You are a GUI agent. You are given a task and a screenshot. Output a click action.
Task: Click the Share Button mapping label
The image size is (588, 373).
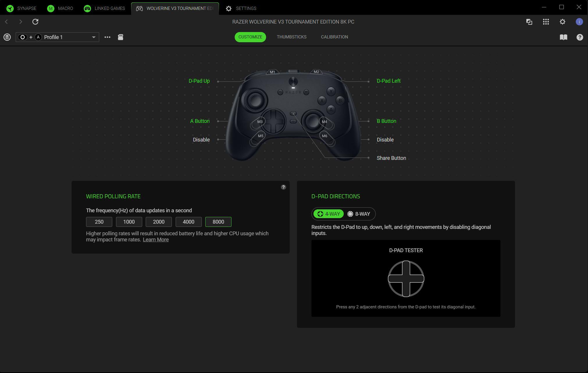click(x=391, y=158)
